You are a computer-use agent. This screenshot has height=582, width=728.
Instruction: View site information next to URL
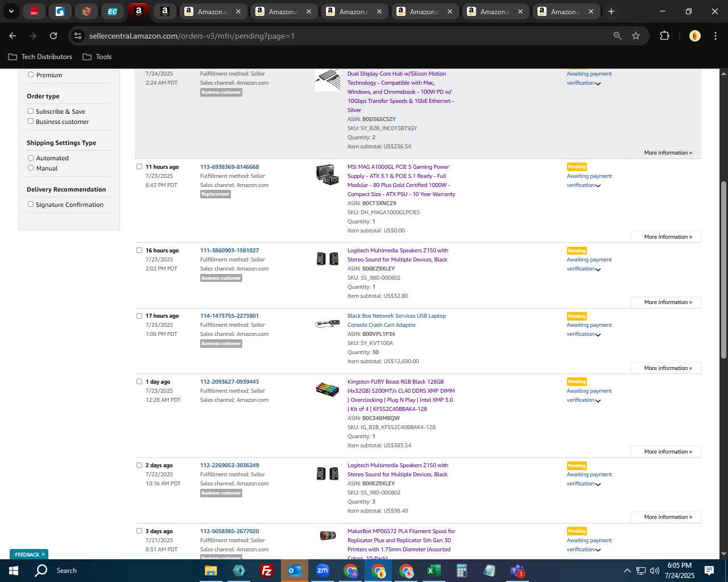click(78, 36)
